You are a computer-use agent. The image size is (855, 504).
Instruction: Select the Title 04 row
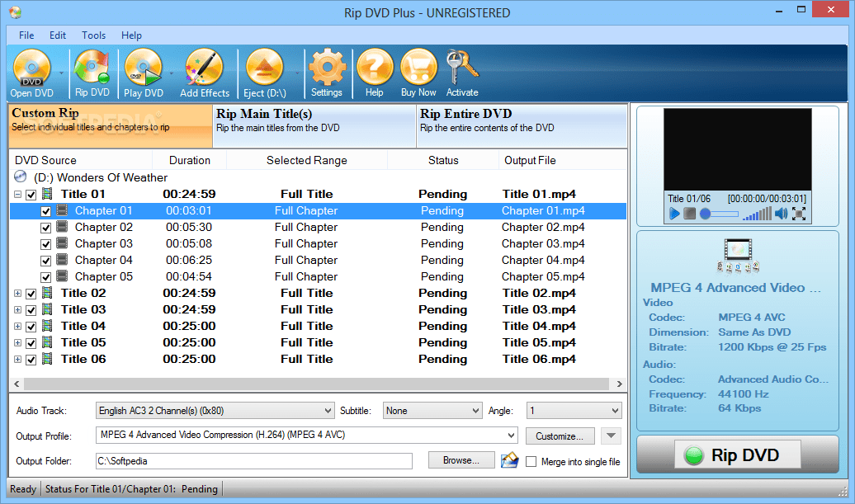(x=318, y=326)
